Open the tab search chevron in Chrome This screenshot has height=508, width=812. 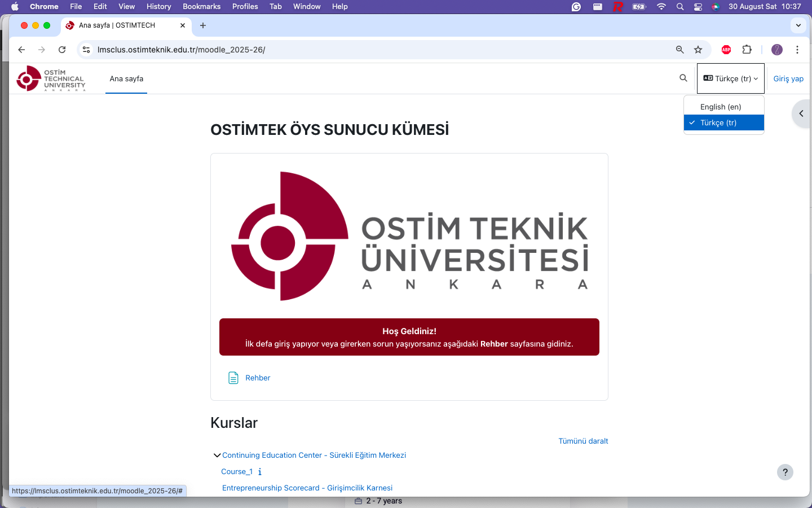pos(798,25)
